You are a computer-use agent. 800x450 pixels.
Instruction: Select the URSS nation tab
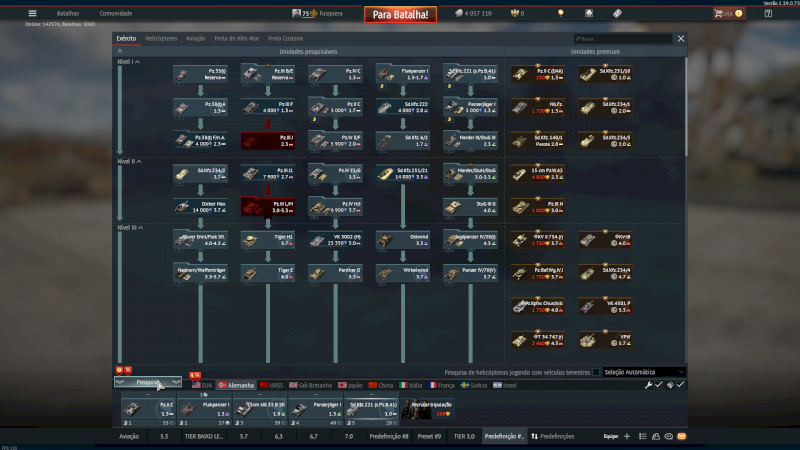point(270,385)
